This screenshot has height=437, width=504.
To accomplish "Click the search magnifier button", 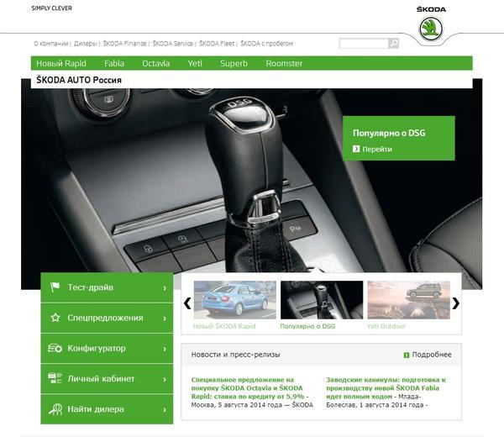I will tap(393, 43).
